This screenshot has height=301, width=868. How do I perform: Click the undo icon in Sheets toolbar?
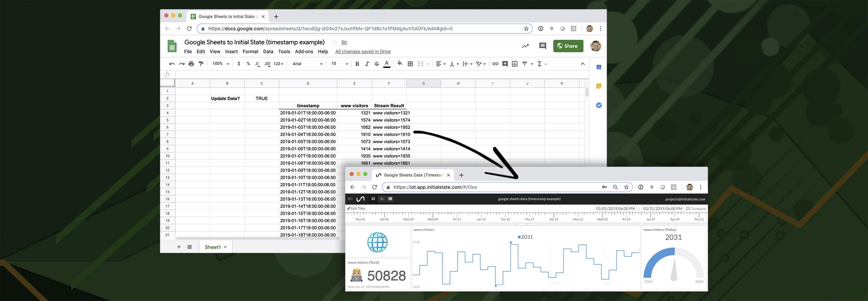click(x=172, y=64)
